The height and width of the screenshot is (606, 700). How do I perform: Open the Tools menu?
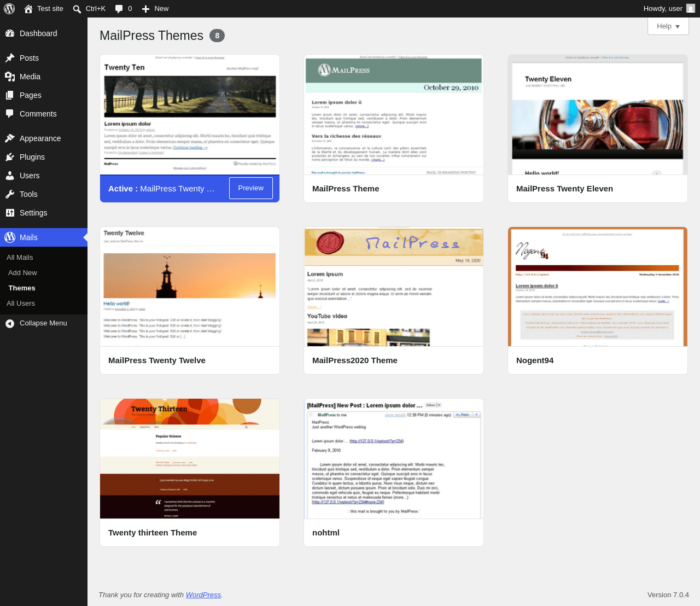point(44,194)
